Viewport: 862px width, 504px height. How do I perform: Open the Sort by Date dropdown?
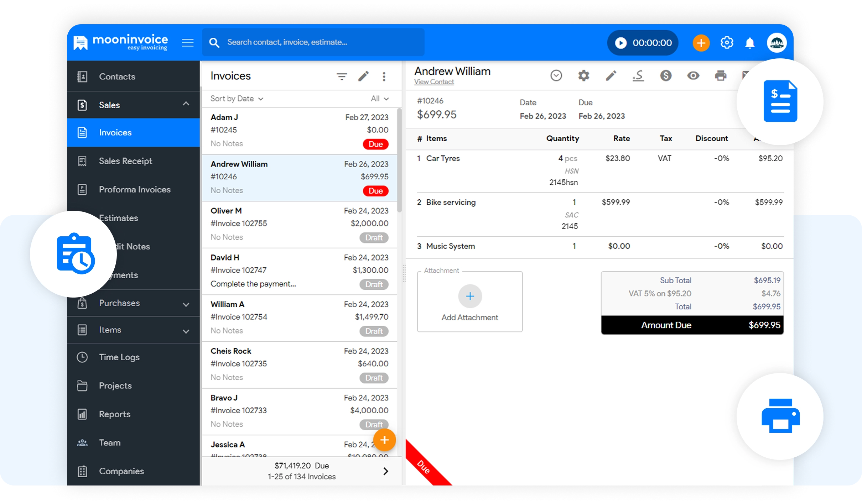coord(236,99)
